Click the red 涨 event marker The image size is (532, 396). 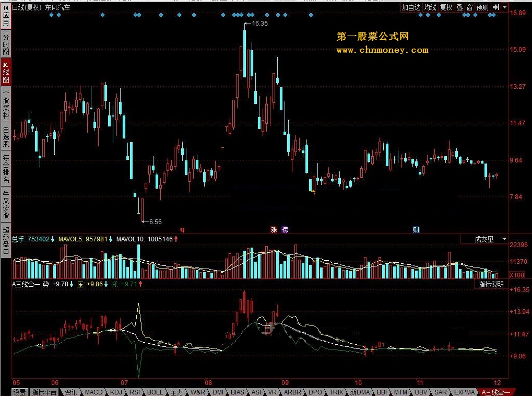click(x=274, y=229)
